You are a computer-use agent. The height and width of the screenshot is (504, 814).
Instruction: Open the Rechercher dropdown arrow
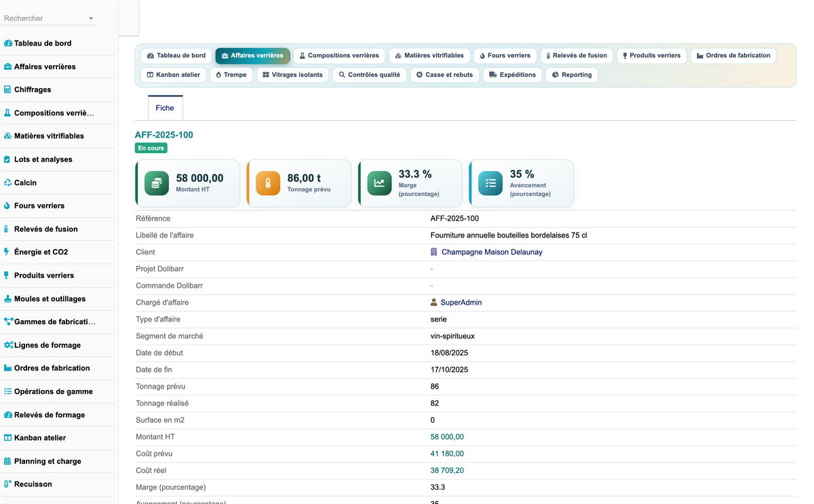tap(91, 18)
